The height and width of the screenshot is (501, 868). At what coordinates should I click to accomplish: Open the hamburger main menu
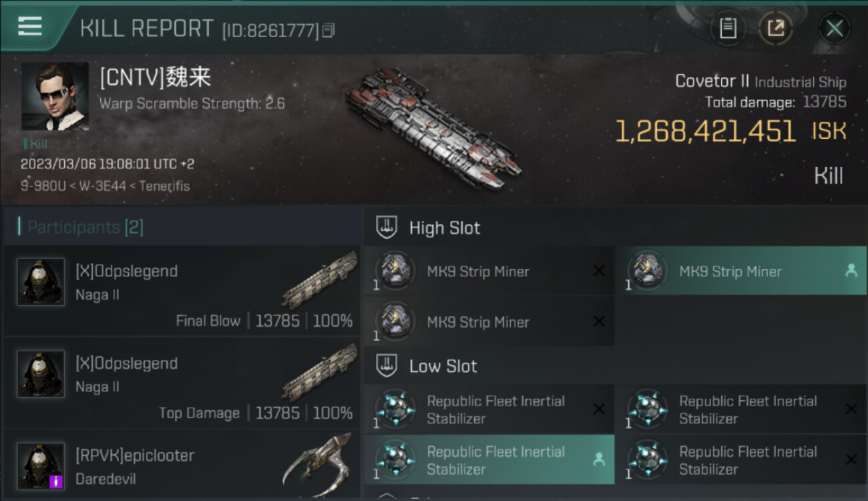click(x=29, y=27)
